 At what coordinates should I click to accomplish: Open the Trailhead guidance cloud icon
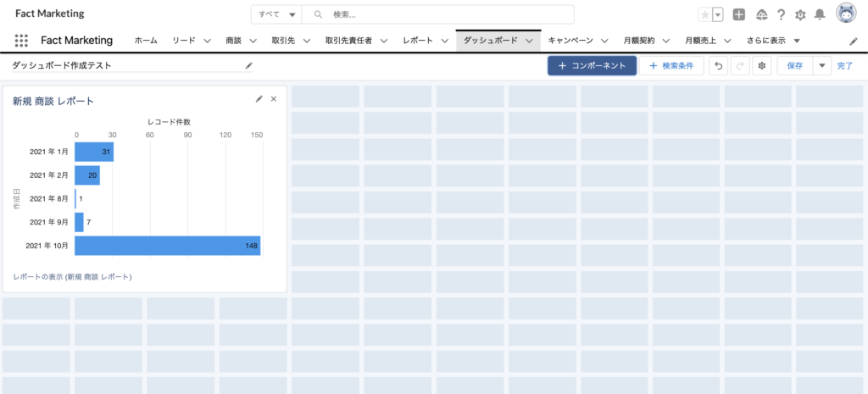click(762, 15)
